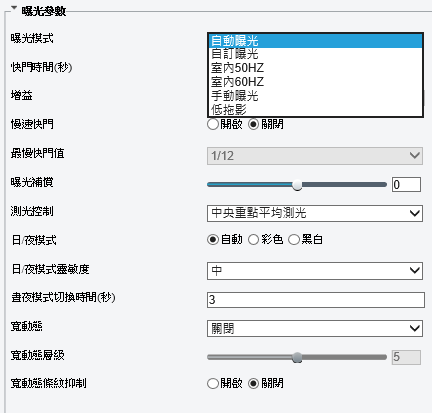Enable 慢速快門 with 開啟 radio

pos(213,124)
